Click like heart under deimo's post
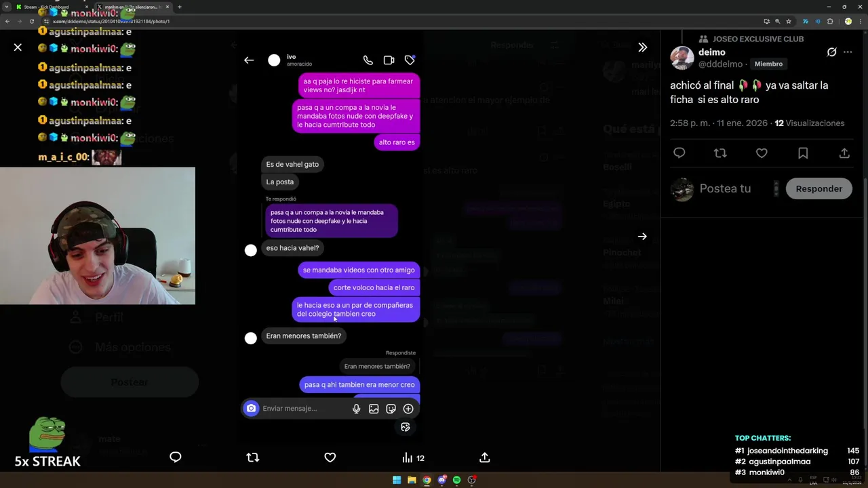The height and width of the screenshot is (488, 868). pos(762,153)
